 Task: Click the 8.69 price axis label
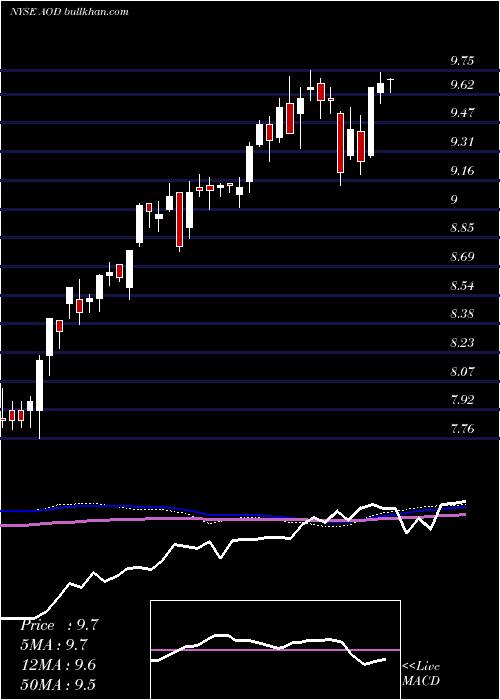click(462, 257)
